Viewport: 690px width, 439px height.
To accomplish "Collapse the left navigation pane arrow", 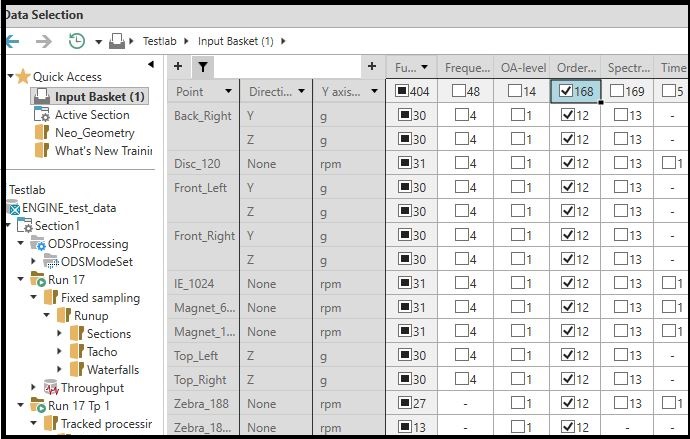I will 151,65.
